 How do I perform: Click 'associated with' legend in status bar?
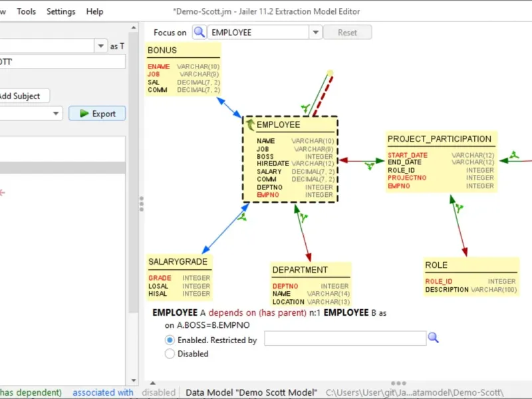103,392
